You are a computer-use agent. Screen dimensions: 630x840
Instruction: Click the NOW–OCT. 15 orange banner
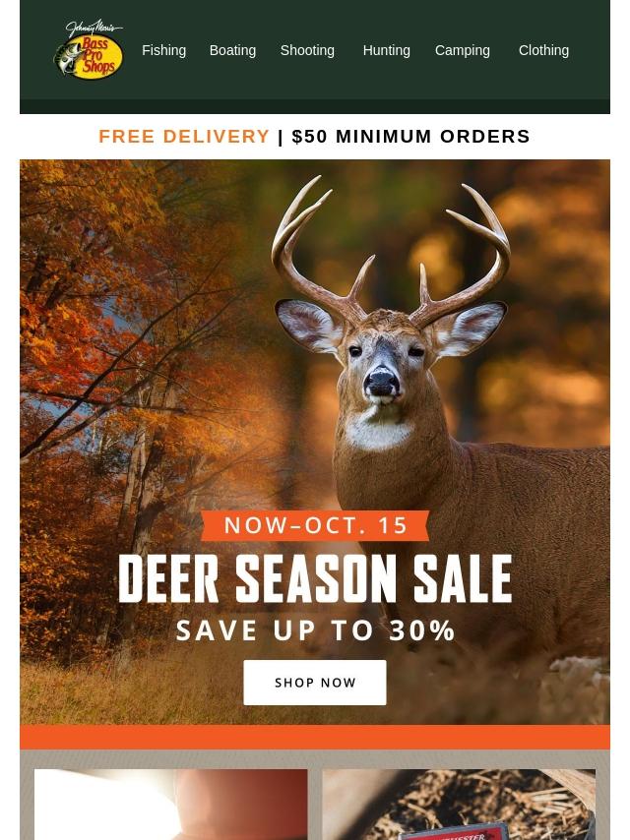pyautogui.click(x=315, y=525)
